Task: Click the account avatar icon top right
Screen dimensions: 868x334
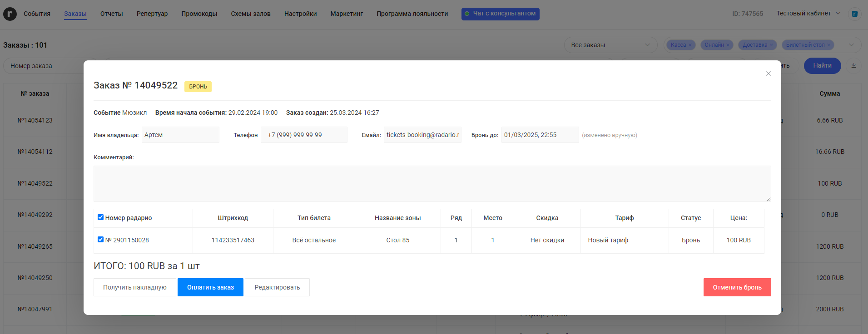Action: (855, 14)
